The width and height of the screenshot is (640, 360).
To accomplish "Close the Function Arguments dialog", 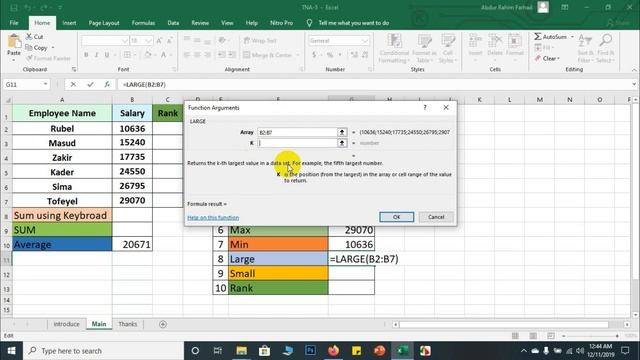I will click(x=446, y=108).
